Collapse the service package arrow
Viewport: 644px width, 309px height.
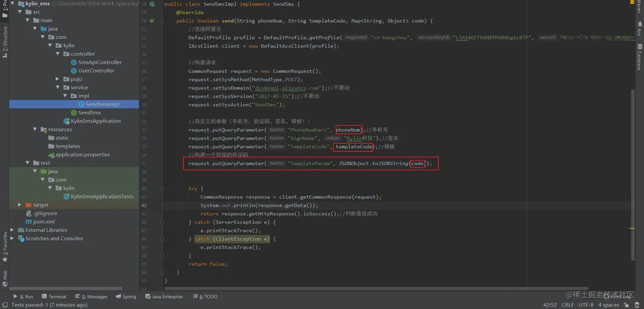click(x=58, y=87)
